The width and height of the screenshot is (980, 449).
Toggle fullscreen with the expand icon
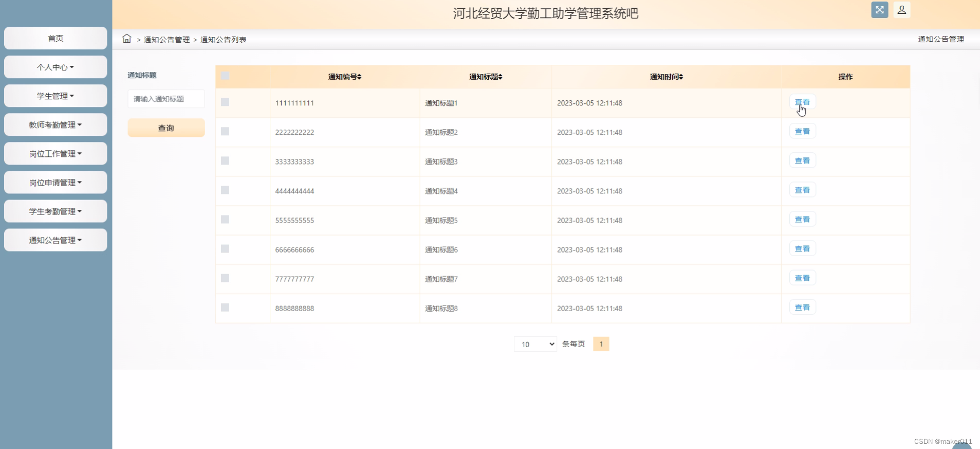click(x=879, y=10)
